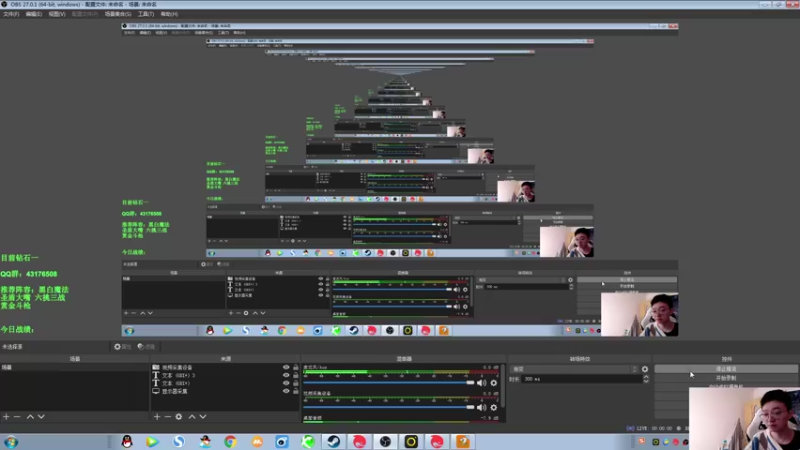
Task: Open the 工具(T) menu
Action: pyautogui.click(x=146, y=14)
